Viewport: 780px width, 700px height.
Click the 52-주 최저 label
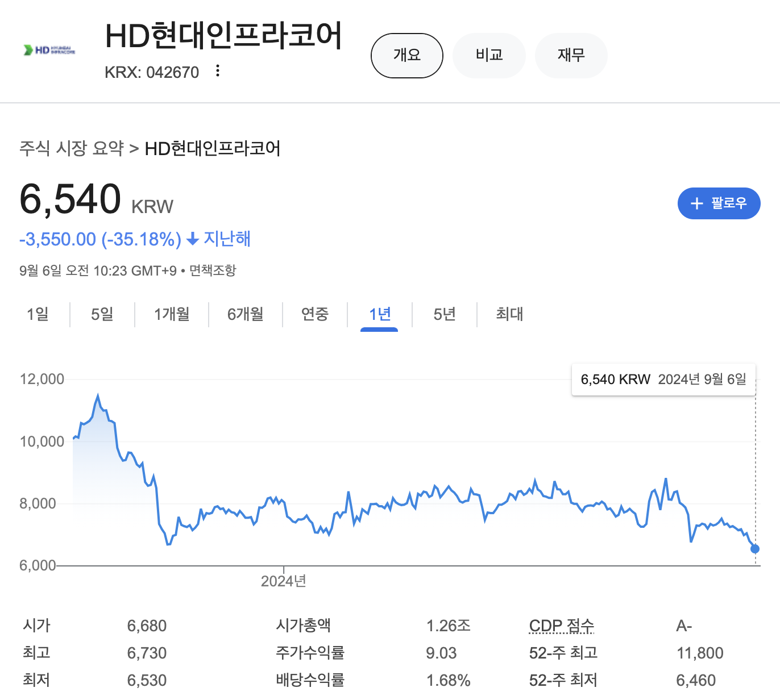(x=563, y=680)
